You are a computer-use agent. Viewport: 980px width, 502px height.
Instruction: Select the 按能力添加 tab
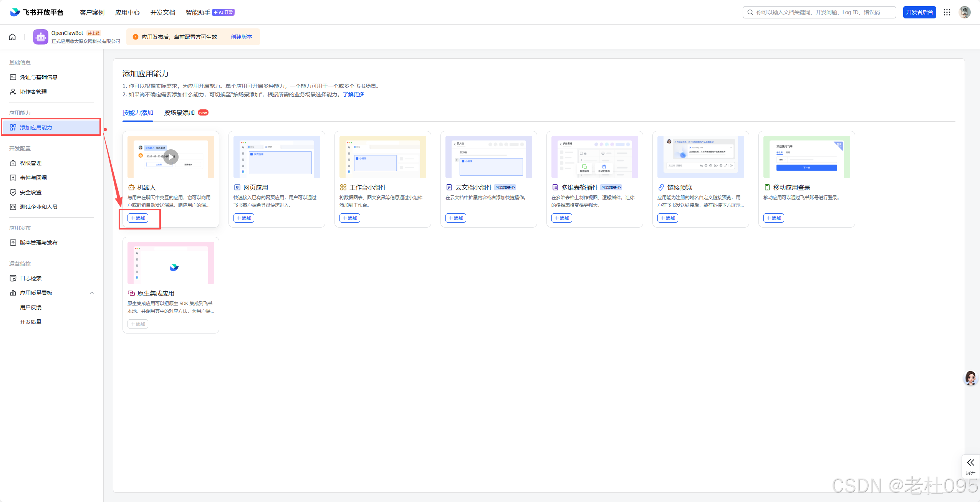pyautogui.click(x=137, y=113)
